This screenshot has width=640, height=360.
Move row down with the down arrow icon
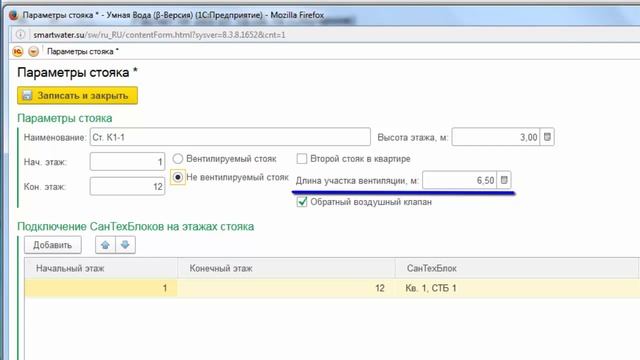(125, 245)
